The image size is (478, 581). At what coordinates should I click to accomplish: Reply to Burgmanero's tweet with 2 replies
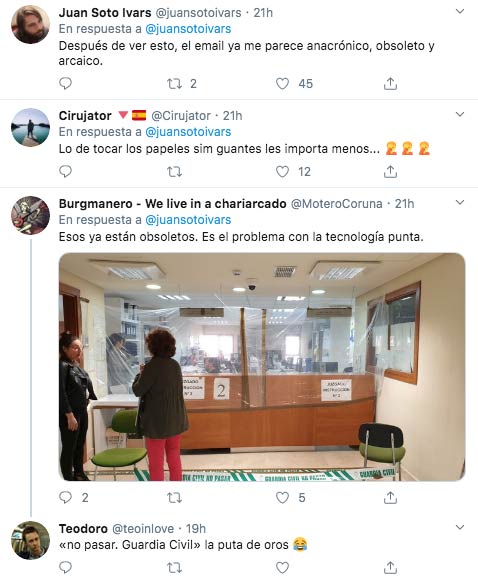(x=65, y=497)
